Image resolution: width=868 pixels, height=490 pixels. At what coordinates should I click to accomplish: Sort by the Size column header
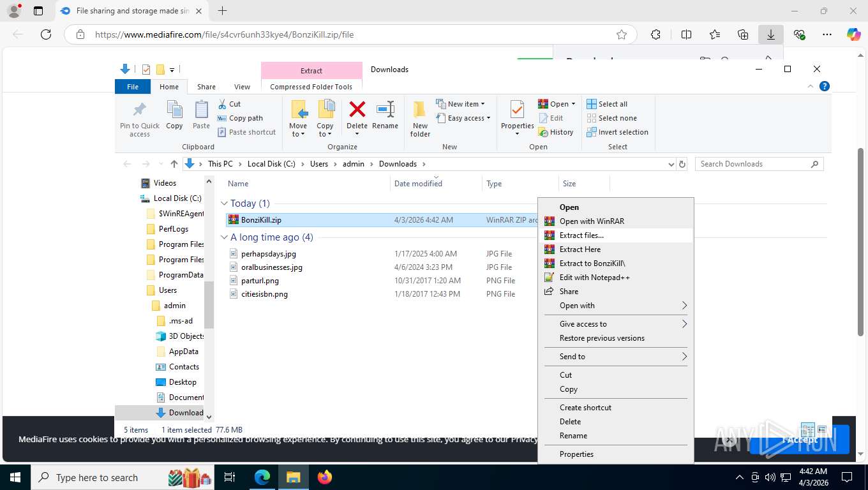click(x=584, y=184)
